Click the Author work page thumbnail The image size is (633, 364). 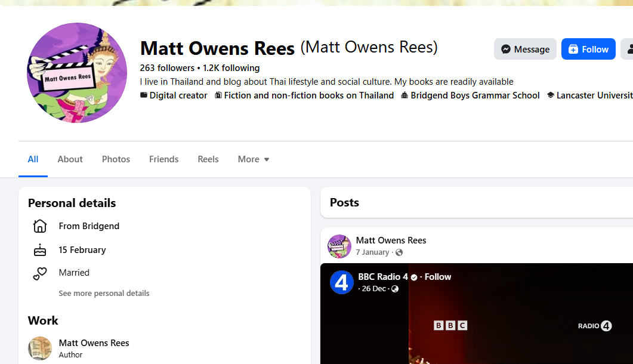(x=40, y=348)
